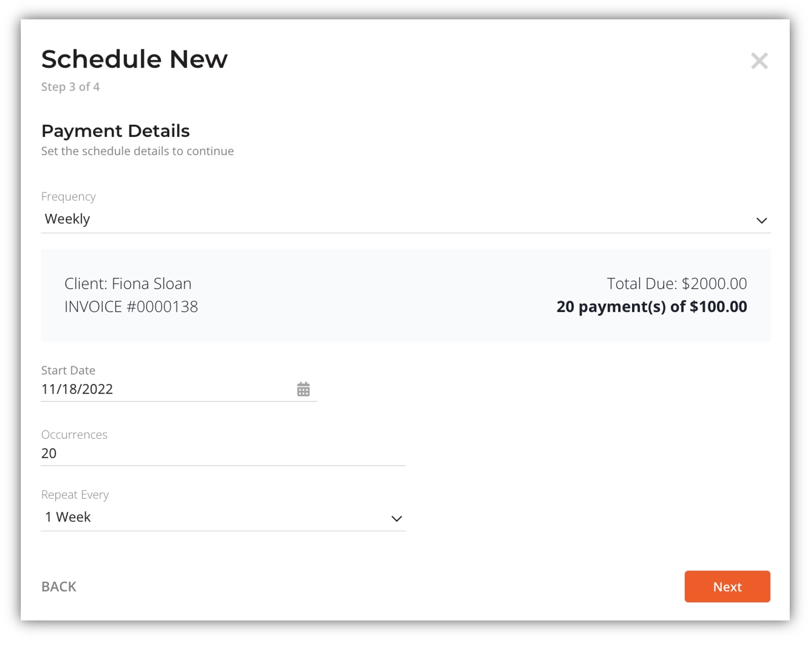This screenshot has height=649, width=812.
Task: Click the Schedule New title
Action: coord(135,59)
